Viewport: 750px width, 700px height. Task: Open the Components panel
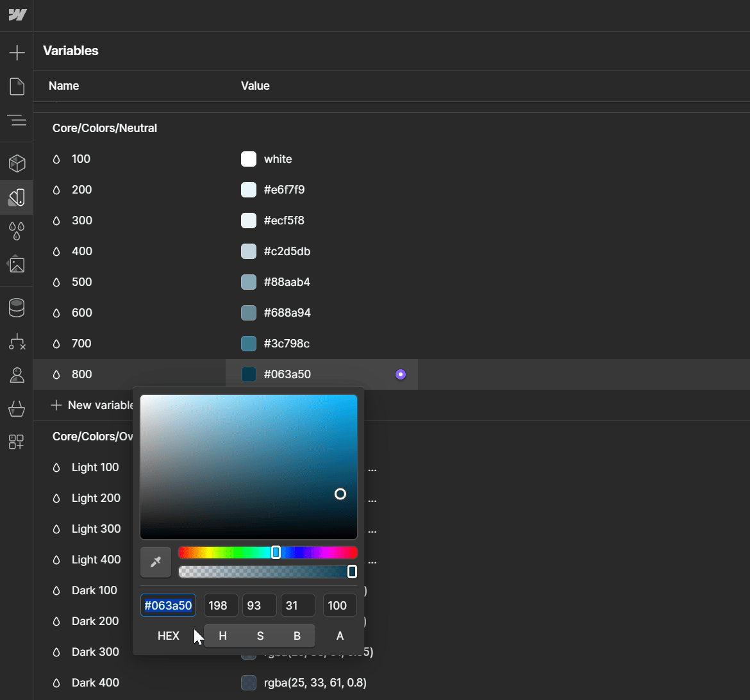pos(16,162)
